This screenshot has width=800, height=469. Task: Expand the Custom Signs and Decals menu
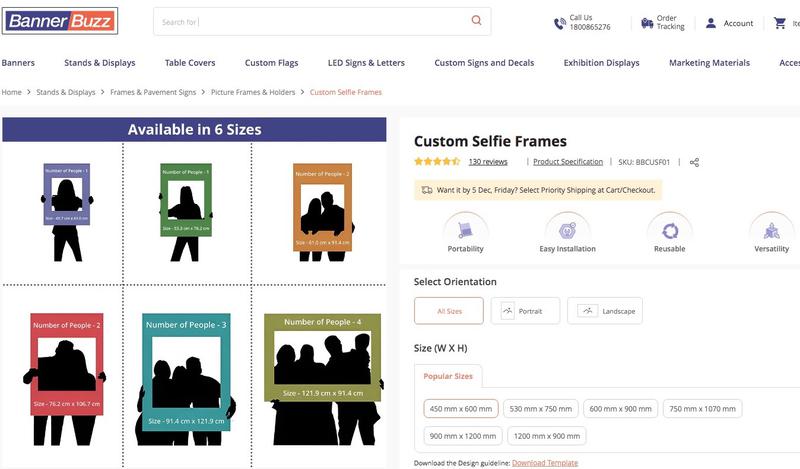point(484,63)
